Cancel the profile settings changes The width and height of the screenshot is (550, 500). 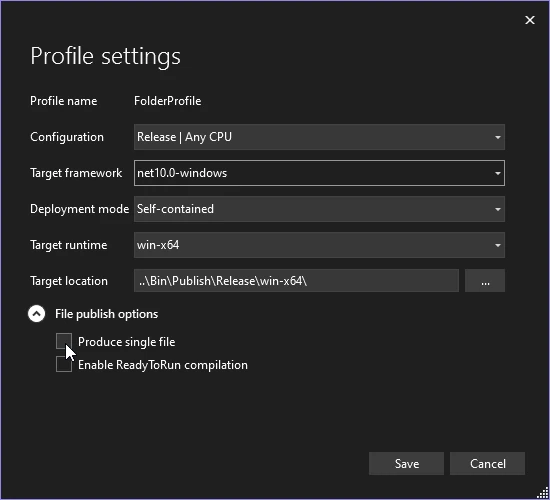488,464
